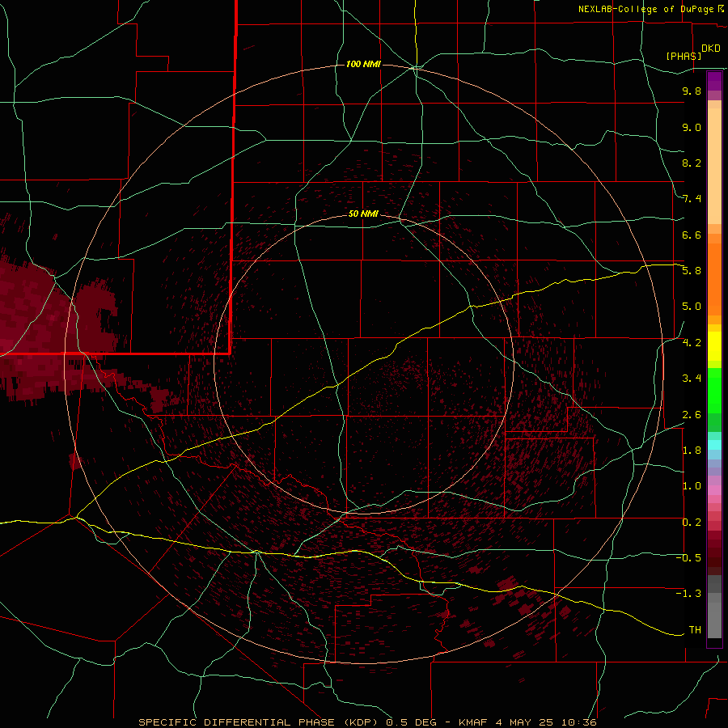Click the -1.3 scale value
Screen dimensions: 728x728
click(688, 594)
